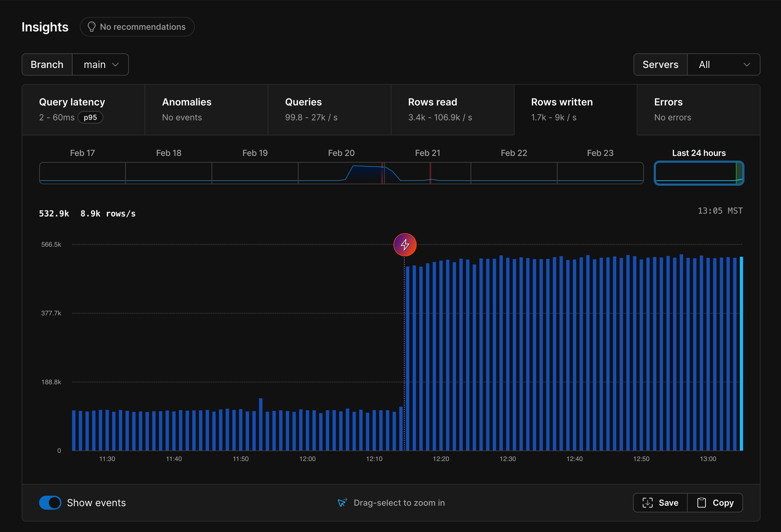This screenshot has height=532, width=781.
Task: Open the Branch main dropdown
Action: coord(100,64)
